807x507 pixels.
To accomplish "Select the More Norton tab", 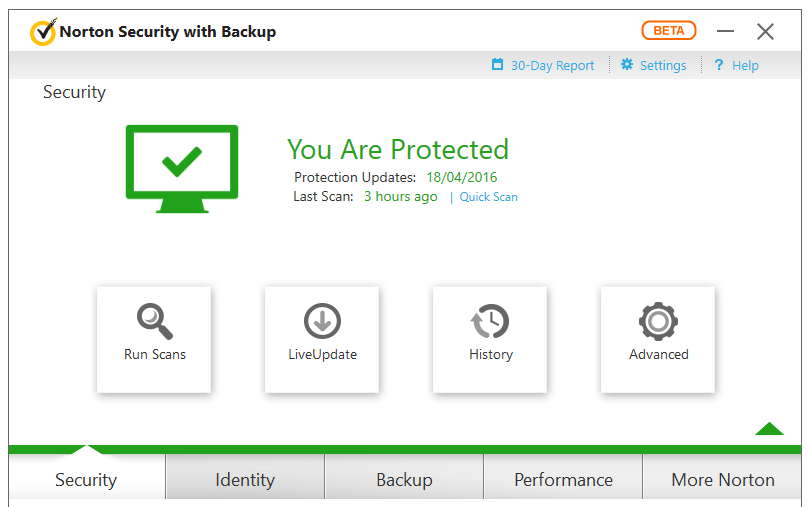I will click(722, 479).
